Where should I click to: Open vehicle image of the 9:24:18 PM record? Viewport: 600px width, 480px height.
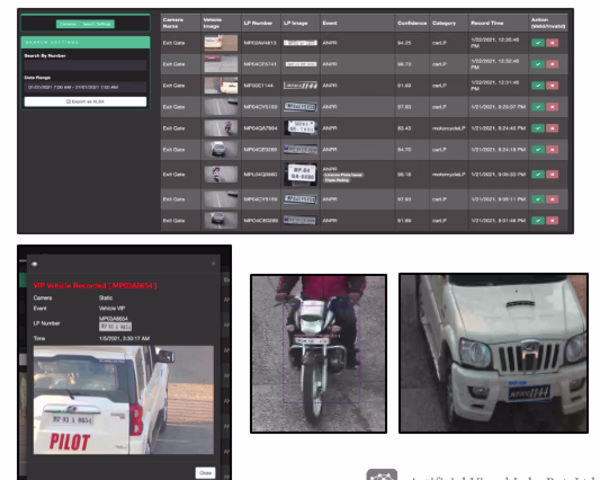(221, 150)
